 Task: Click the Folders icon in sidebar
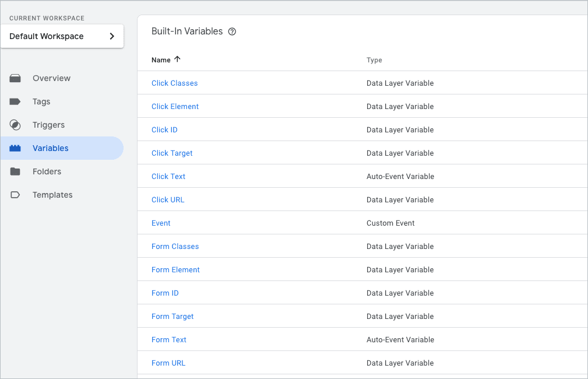pyautogui.click(x=15, y=171)
